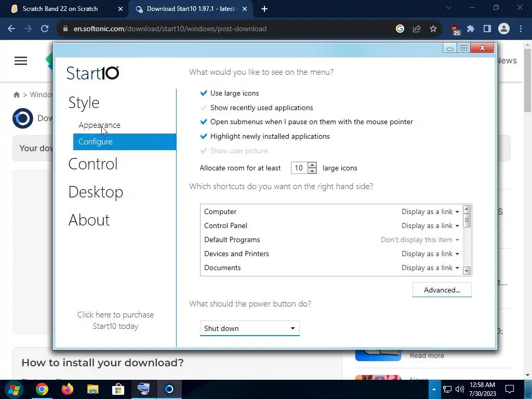Enable Show recently used applications

204,108
